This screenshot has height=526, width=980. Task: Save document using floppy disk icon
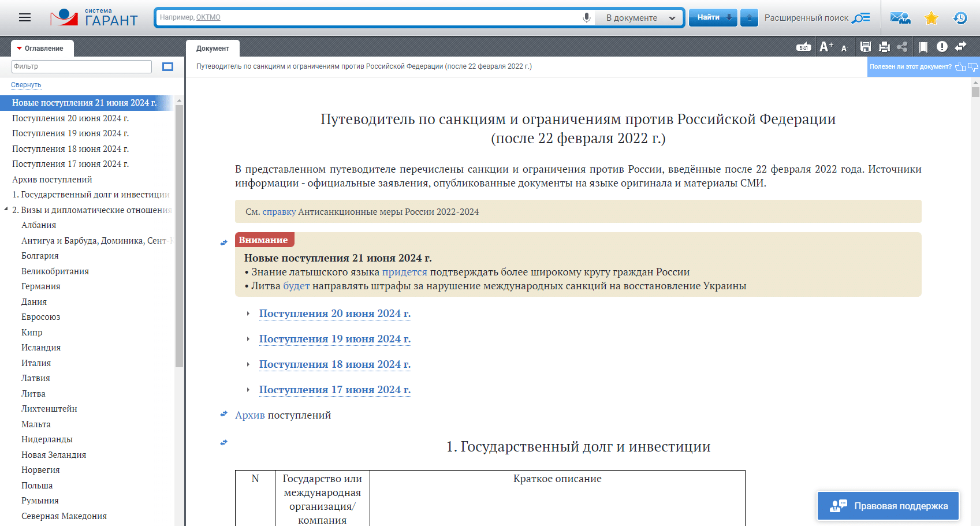click(x=865, y=47)
